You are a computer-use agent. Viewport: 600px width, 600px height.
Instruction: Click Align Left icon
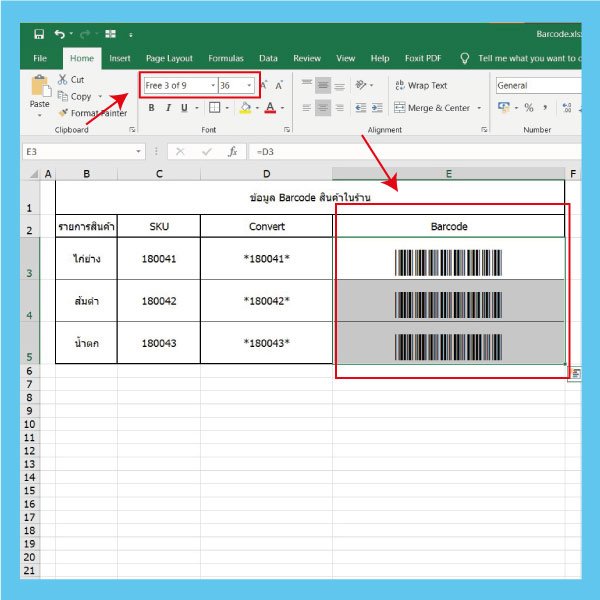[307, 108]
